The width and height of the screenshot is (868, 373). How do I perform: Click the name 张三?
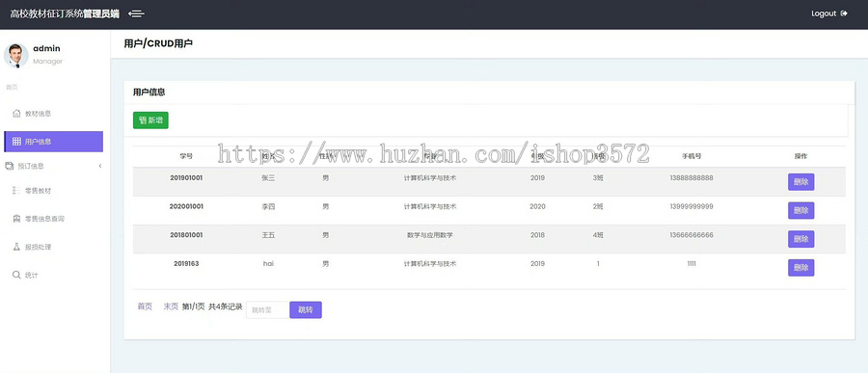click(x=268, y=178)
